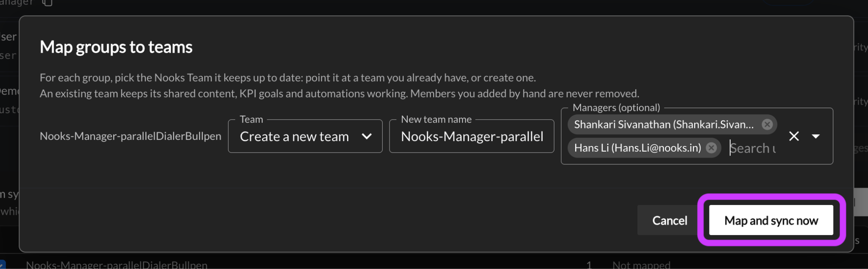Cancel the Map groups to teams dialog

(669, 220)
